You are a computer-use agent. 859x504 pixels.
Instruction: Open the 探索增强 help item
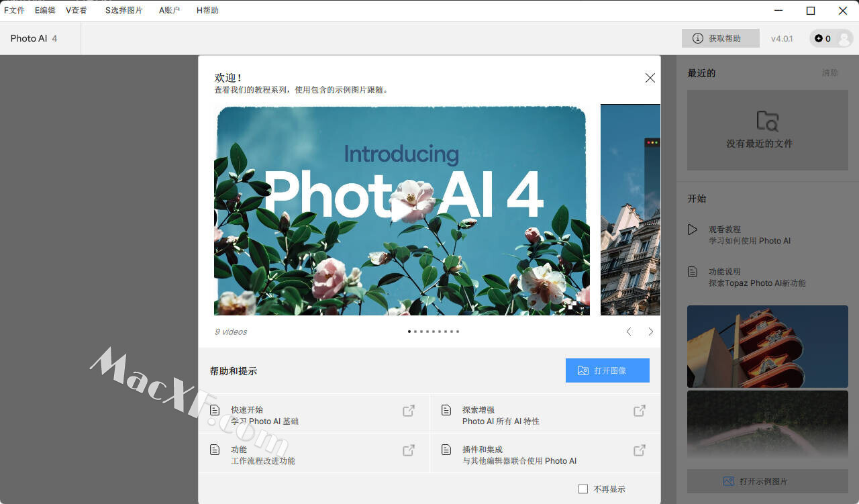tap(545, 413)
